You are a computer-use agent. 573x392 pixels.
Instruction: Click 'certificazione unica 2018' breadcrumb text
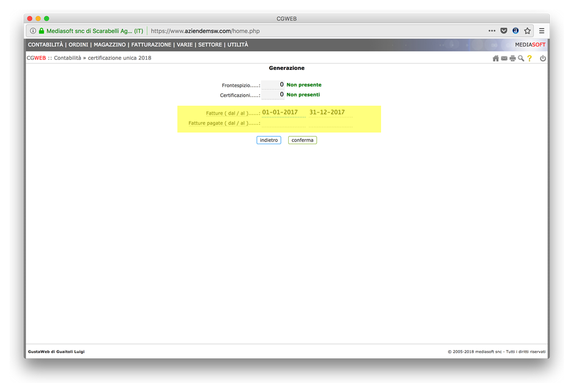(x=120, y=58)
